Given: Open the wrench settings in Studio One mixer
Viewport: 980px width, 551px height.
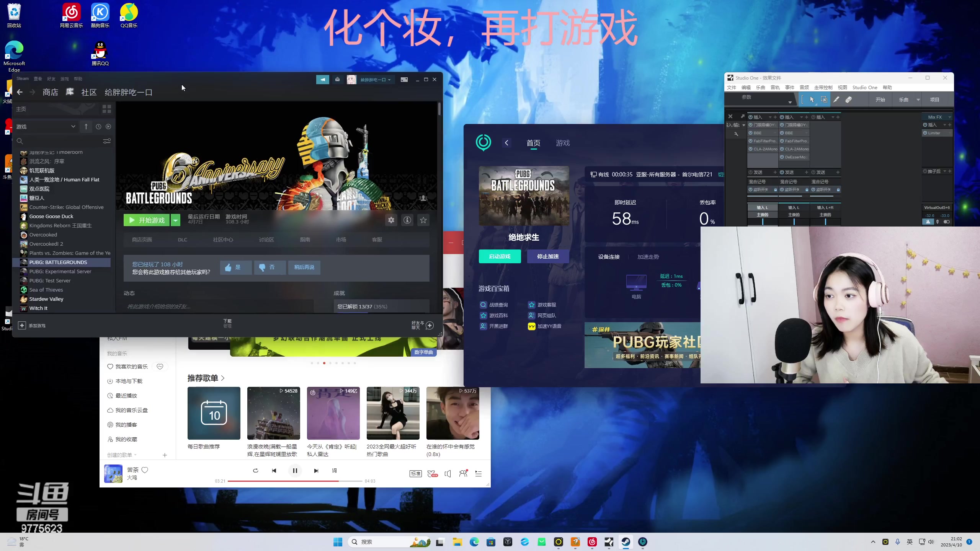Looking at the screenshot, I should tap(736, 134).
